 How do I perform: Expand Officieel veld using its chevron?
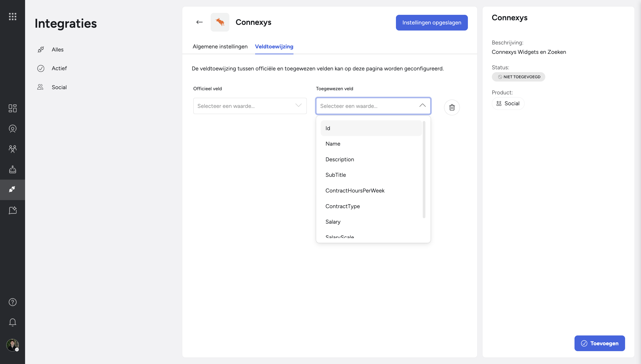coord(298,105)
